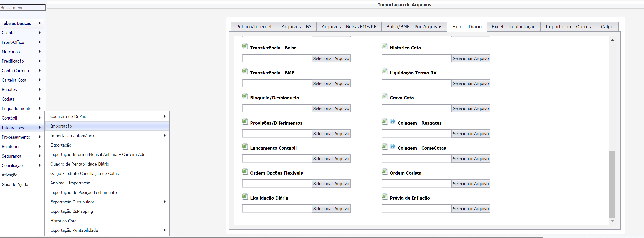Expand the Cadastro de DePara submenu
Screen dimensions: 644x238
[x=165, y=116]
